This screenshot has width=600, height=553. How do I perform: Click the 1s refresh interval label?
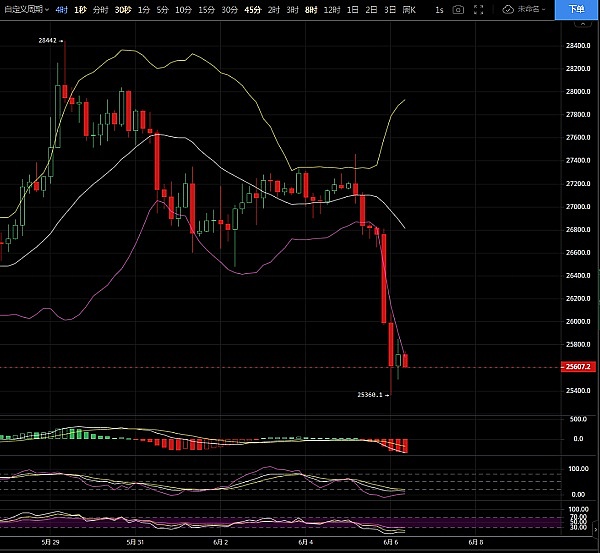click(x=439, y=9)
